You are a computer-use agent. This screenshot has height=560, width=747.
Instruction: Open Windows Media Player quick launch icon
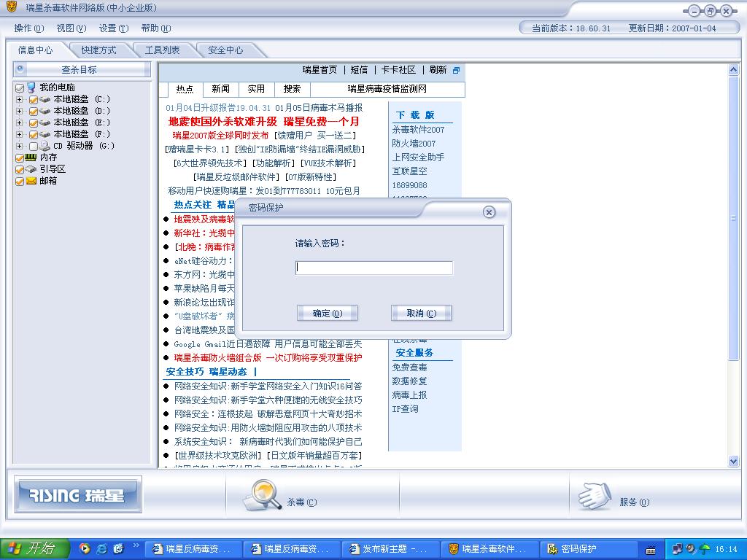(x=85, y=548)
